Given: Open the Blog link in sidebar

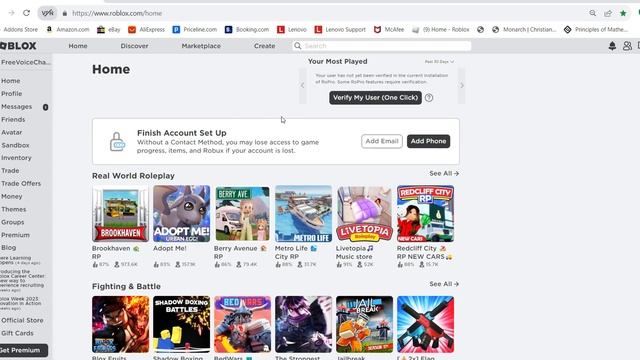Looking at the screenshot, I should (9, 247).
